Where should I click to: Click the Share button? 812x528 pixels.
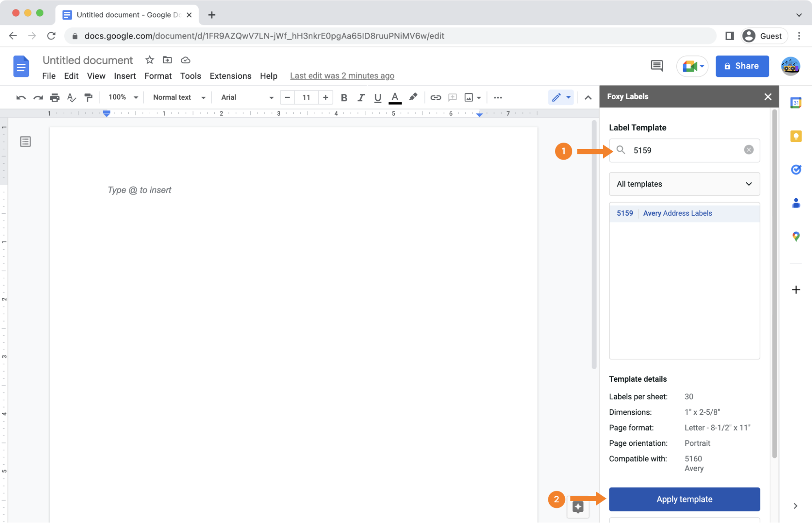tap(742, 66)
